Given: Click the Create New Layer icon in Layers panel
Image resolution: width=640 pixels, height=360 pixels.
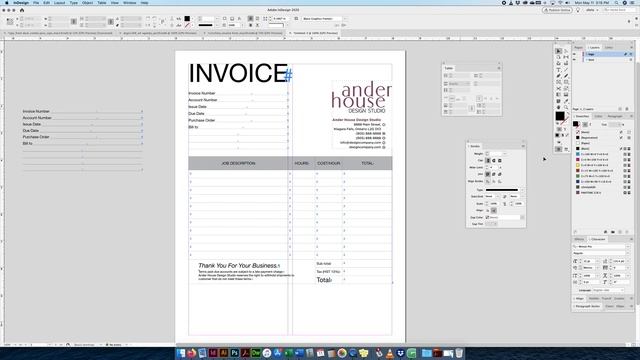Looking at the screenshot, I should pyautogui.click(x=620, y=109).
